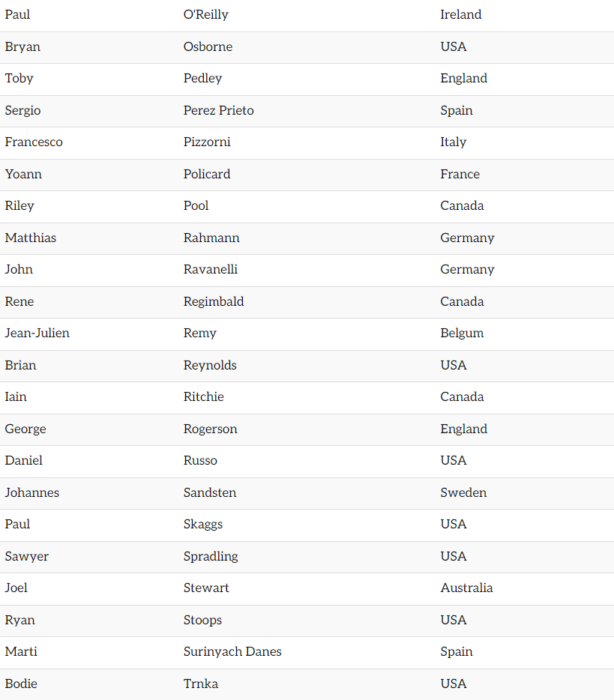The image size is (614, 700).
Task: Click the name Surinyach Danes
Action: [232, 652]
